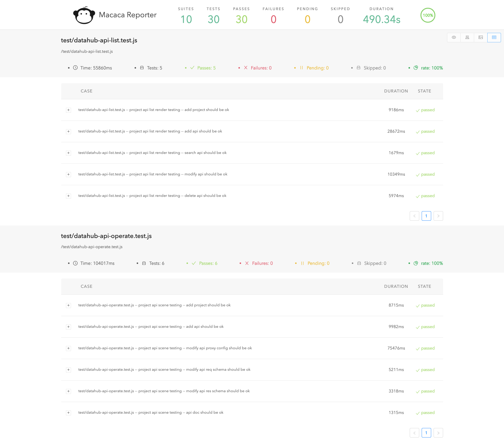
Task: Expand api-operate 'add project should be ok' row
Action: (68, 305)
